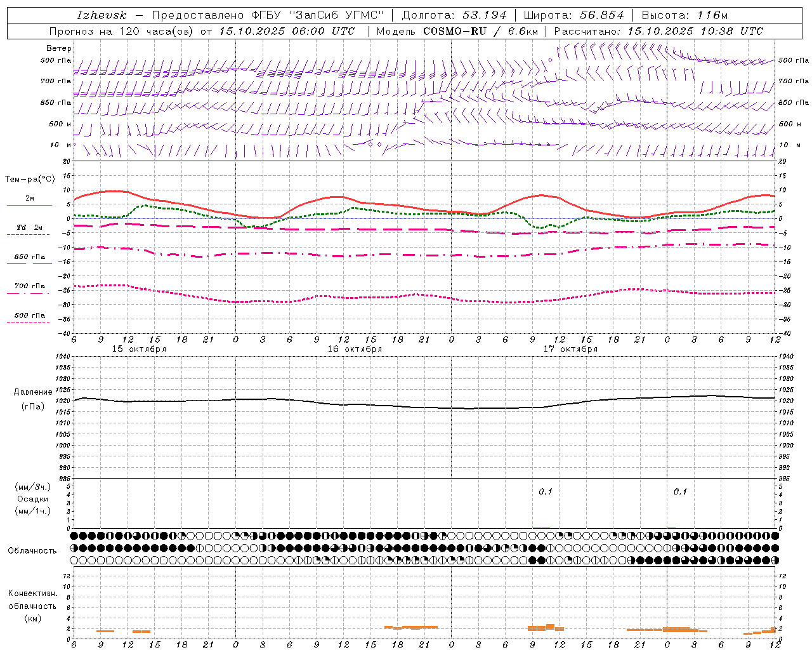
Task: Click the "Осадки" precipitation label
Action: pyautogui.click(x=32, y=499)
